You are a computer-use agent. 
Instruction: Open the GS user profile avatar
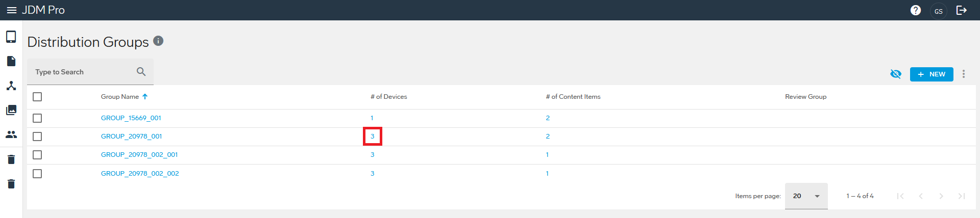tap(939, 11)
